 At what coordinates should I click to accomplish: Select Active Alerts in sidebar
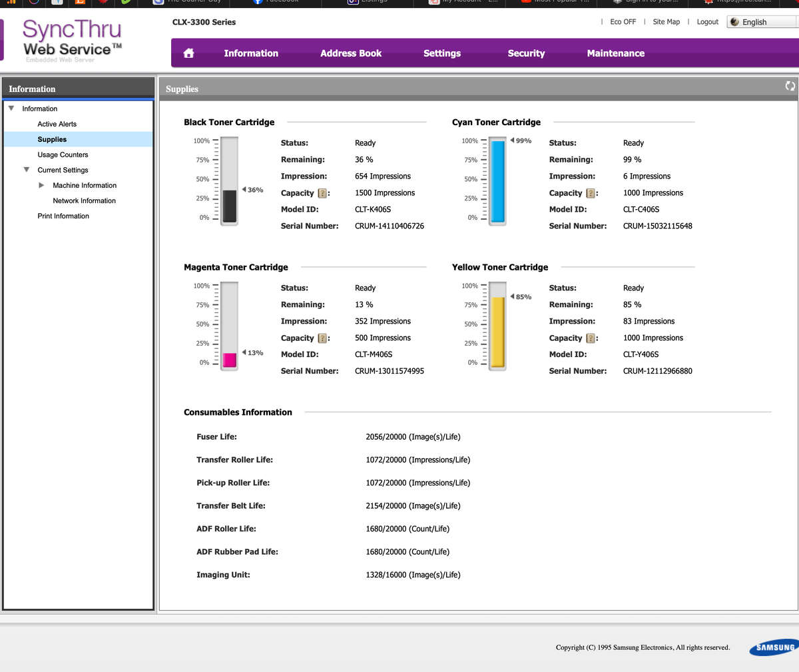[57, 124]
